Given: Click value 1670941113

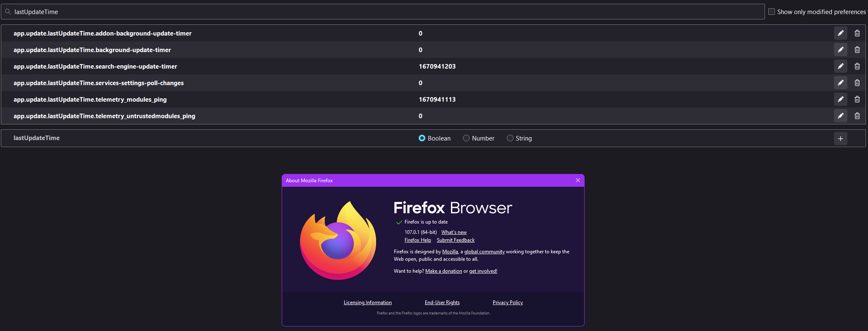Looking at the screenshot, I should (x=437, y=99).
